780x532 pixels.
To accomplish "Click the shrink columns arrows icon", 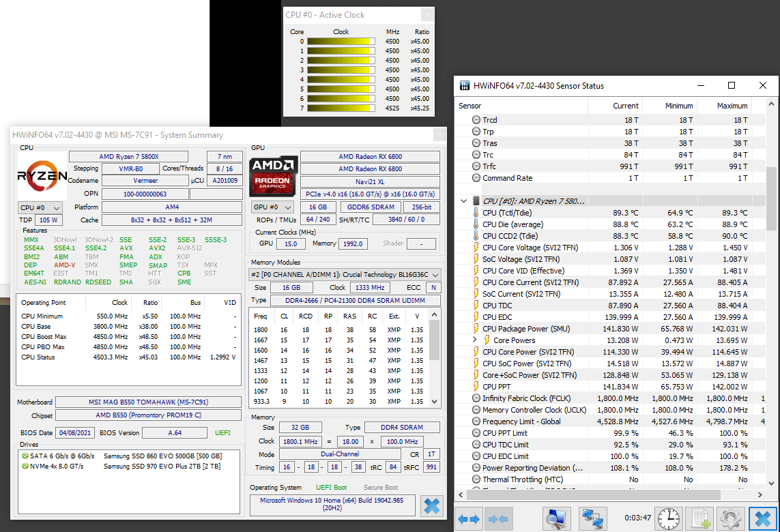I will click(498, 519).
